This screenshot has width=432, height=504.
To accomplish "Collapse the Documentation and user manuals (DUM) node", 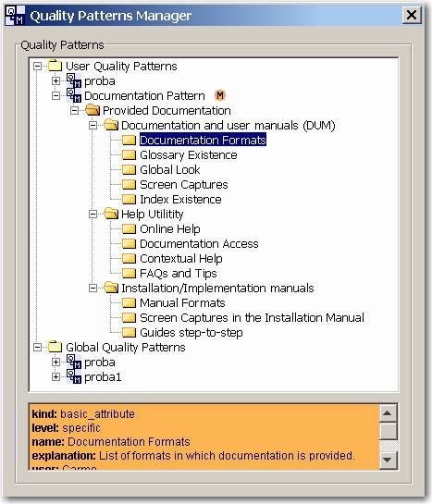I will pyautogui.click(x=93, y=126).
